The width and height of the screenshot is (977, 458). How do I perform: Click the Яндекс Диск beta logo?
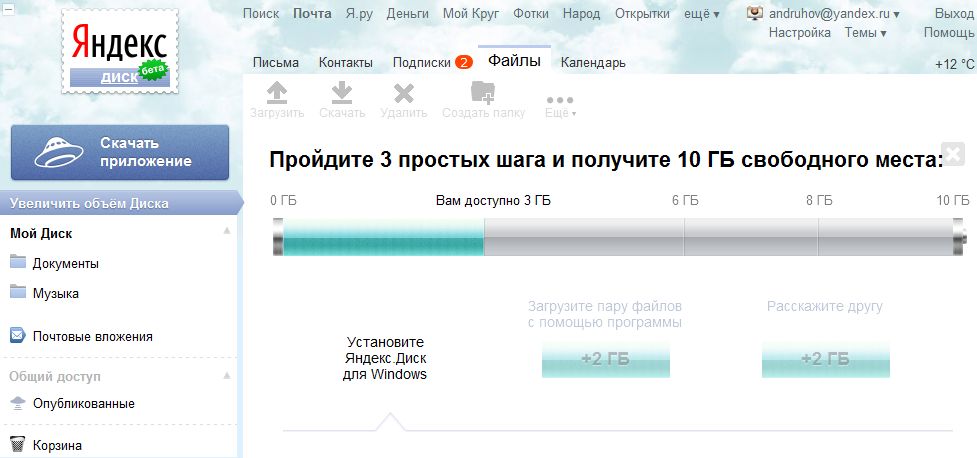[120, 52]
